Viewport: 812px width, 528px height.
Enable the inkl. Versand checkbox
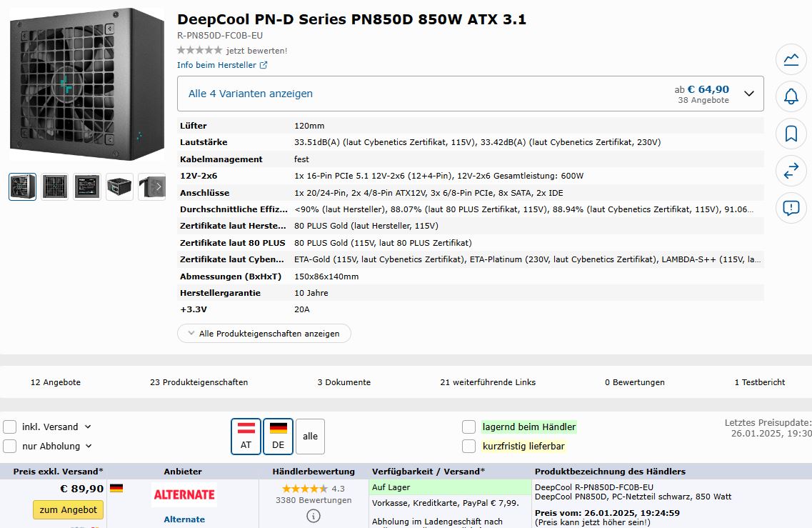[10, 427]
